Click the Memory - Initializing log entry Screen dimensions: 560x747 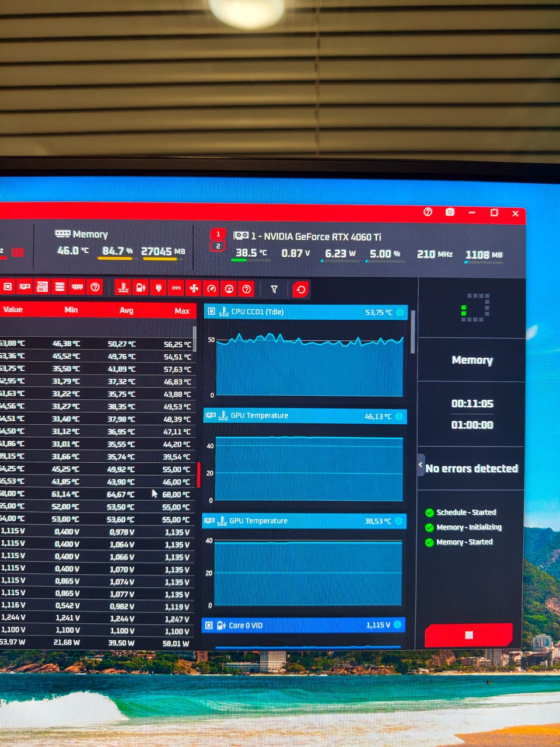tap(463, 527)
